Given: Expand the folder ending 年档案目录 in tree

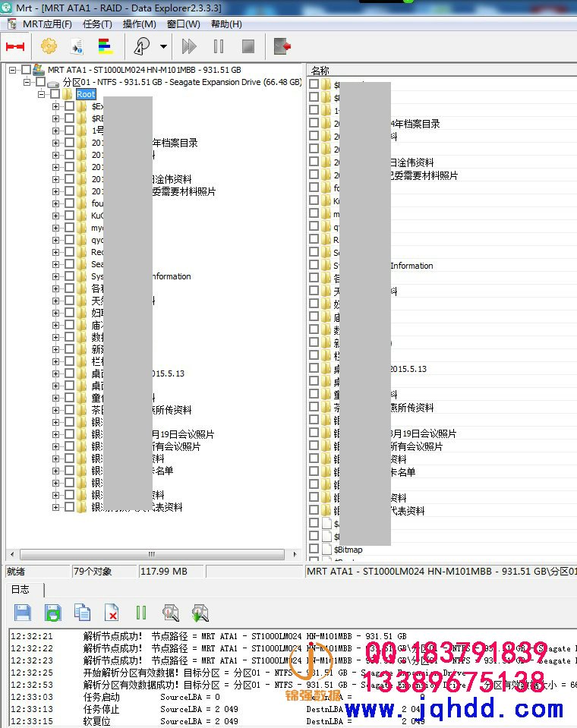Looking at the screenshot, I should (x=55, y=143).
